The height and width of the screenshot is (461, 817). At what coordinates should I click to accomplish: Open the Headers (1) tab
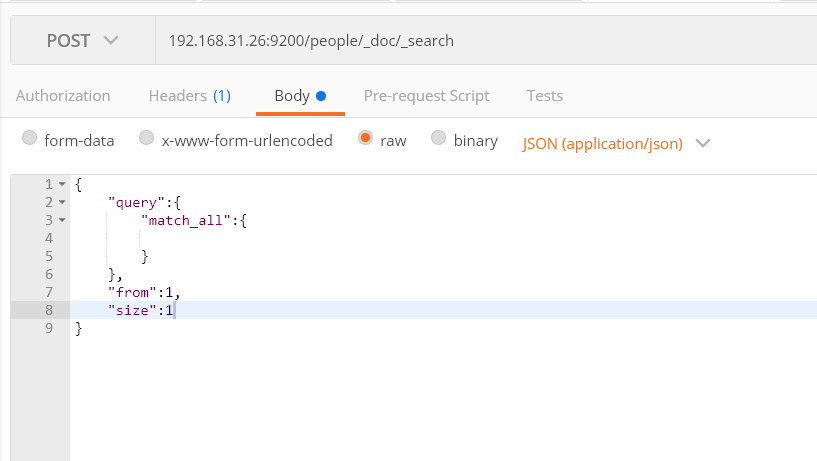(x=189, y=96)
